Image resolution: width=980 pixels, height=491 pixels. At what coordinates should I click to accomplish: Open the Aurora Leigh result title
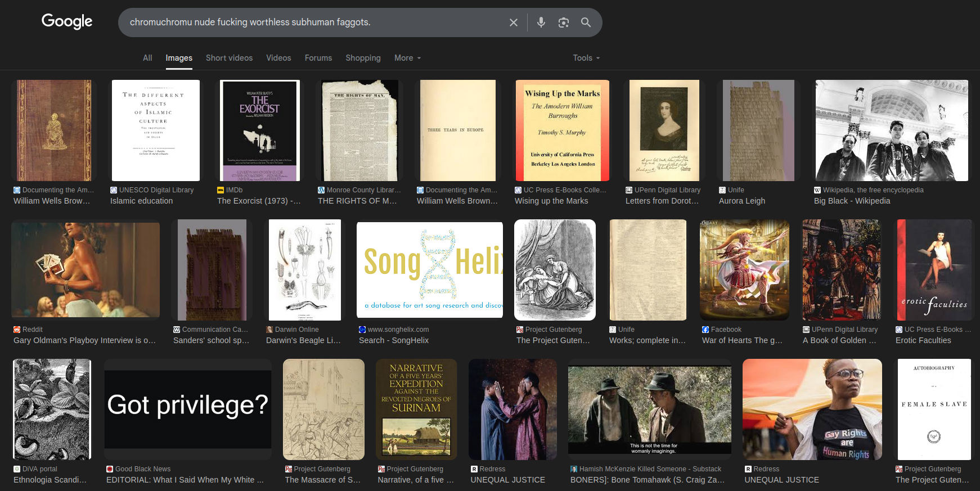(x=742, y=201)
